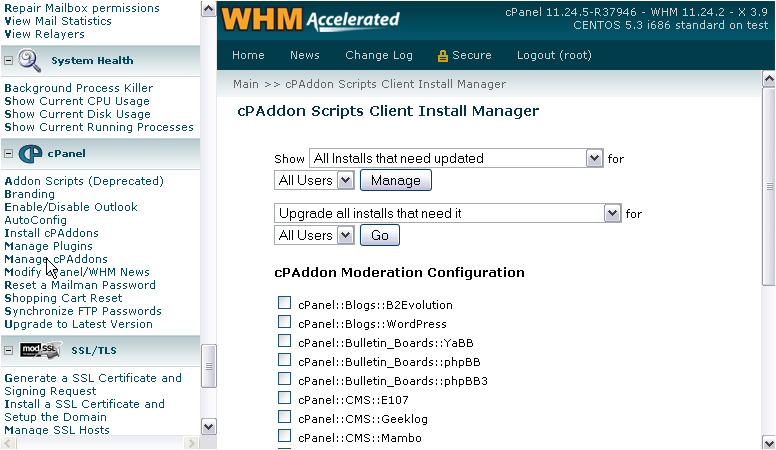
Task: Open Reset a Mailman Password link
Action: coord(80,285)
